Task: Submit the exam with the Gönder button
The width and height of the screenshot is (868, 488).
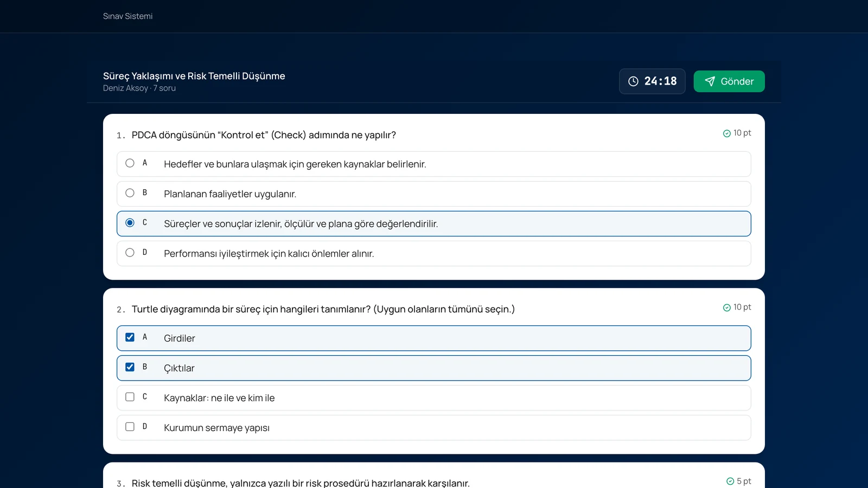Action: tap(729, 81)
